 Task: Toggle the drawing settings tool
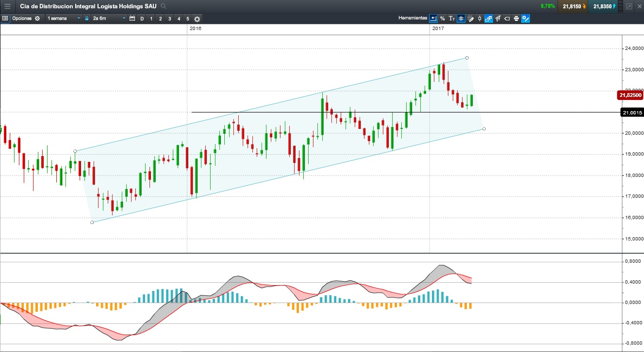pyautogui.click(x=526, y=18)
